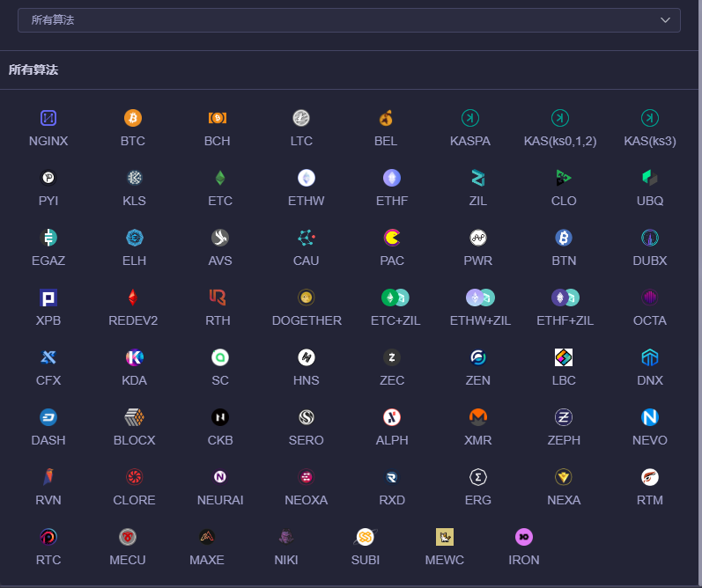Select the ETHW+ZIL dual-mining icon
Image resolution: width=702 pixels, height=588 pixels.
480,298
